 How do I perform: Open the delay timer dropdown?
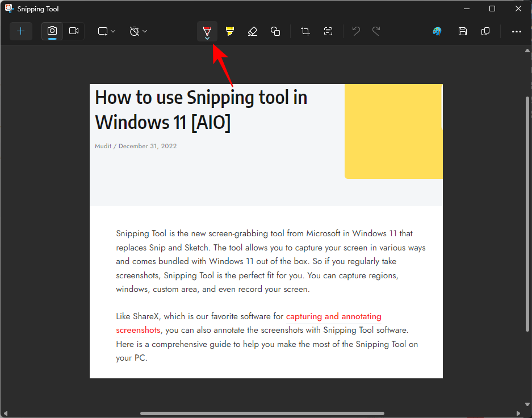pyautogui.click(x=139, y=31)
